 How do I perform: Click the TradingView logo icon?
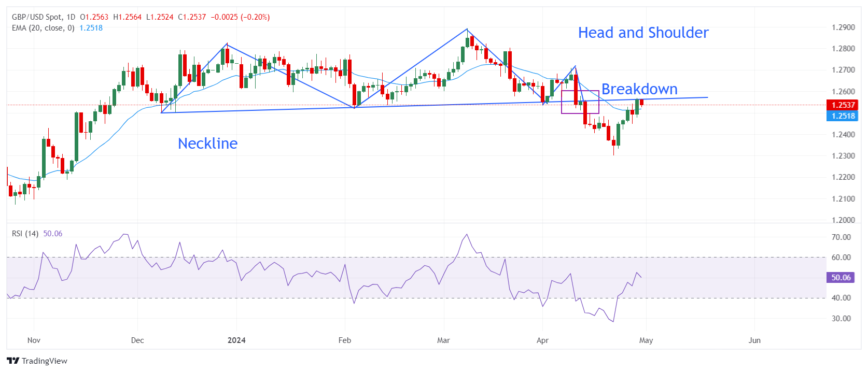pos(13,361)
